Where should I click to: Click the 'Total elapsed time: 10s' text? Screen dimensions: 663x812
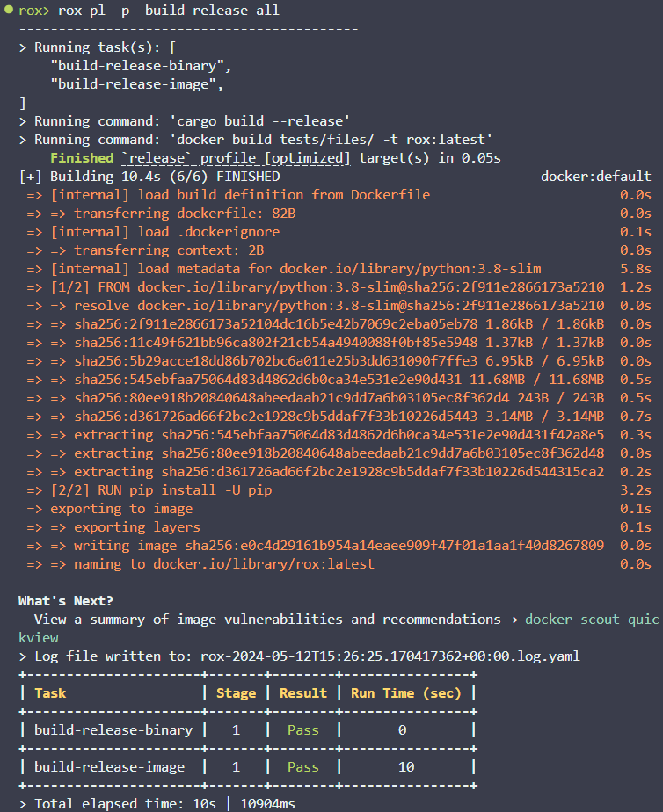pos(125,804)
